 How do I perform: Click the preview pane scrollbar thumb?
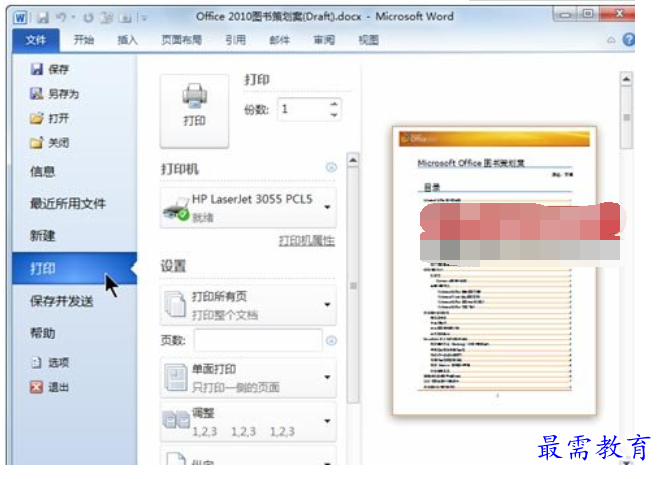coord(626,118)
